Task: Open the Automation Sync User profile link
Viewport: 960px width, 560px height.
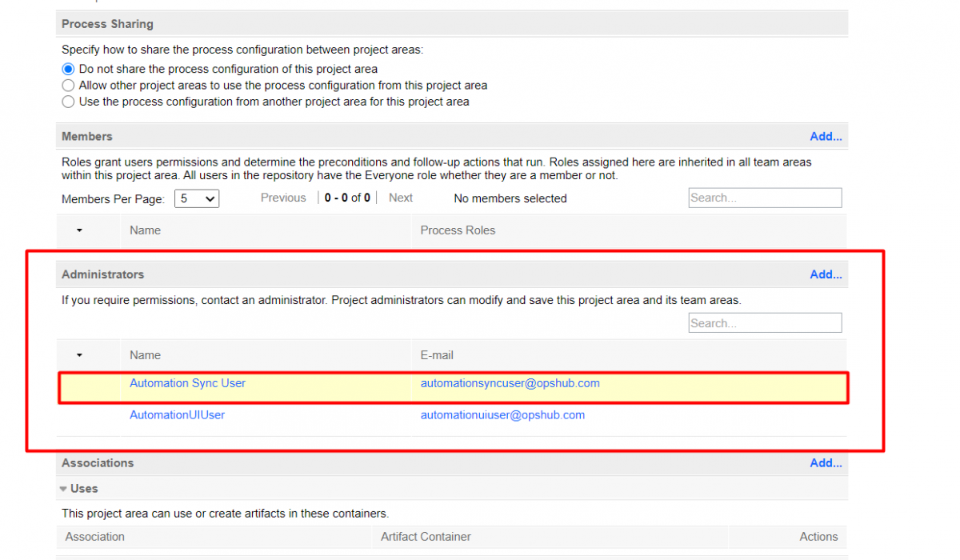Action: pos(187,383)
